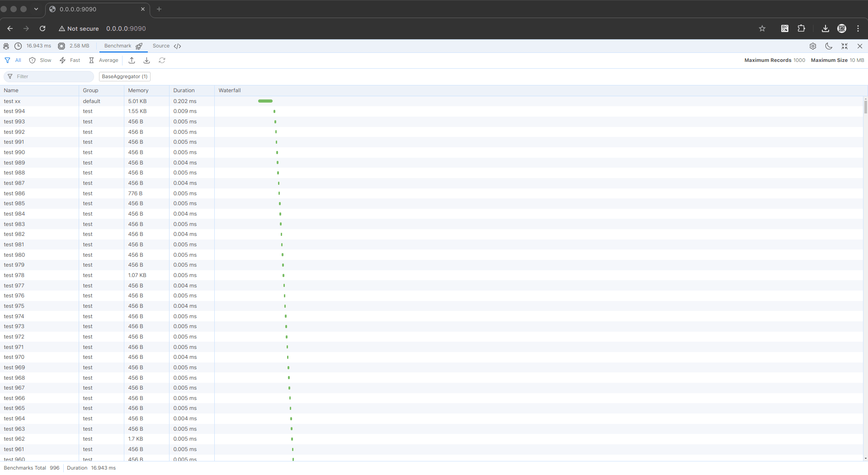
Task: Click the upload arrow icon in the toolbar
Action: 132,61
